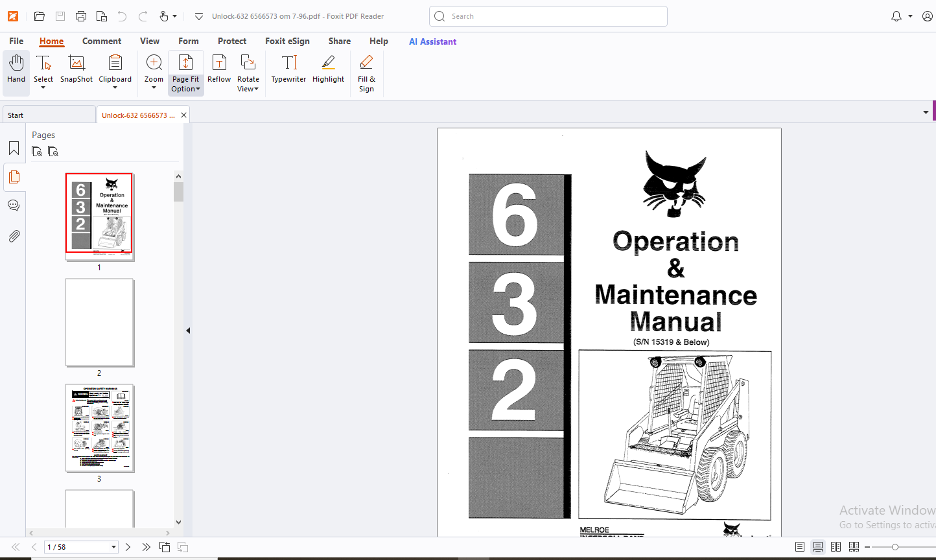936x560 pixels.
Task: Print the document using the printer icon
Action: pyautogui.click(x=81, y=16)
